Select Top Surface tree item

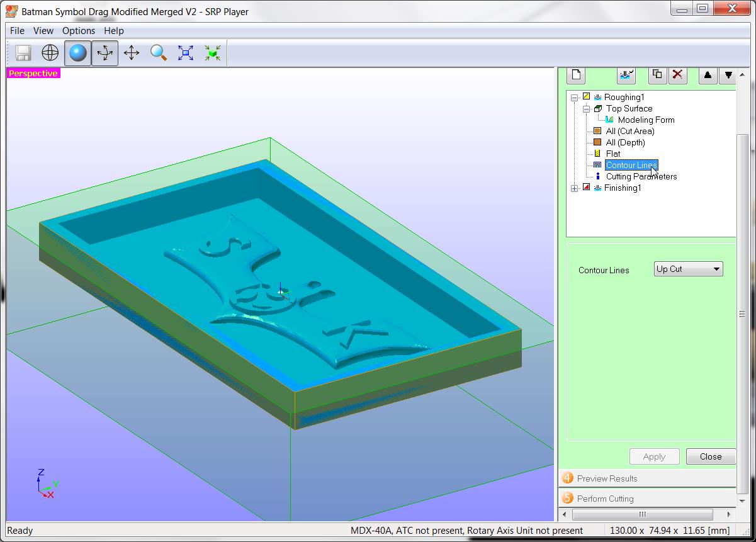(x=629, y=108)
